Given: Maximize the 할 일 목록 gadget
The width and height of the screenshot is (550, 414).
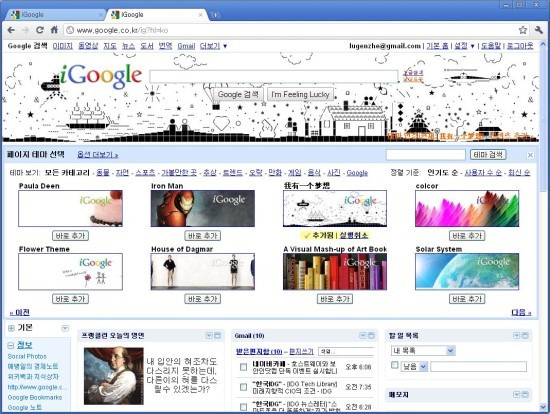Looking at the screenshot, I should point(525,336).
